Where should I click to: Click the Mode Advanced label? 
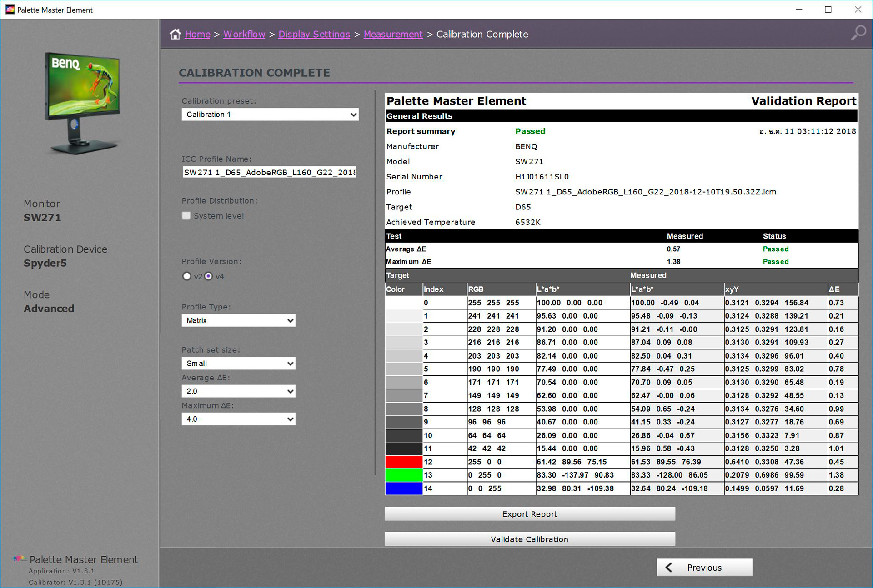point(49,302)
